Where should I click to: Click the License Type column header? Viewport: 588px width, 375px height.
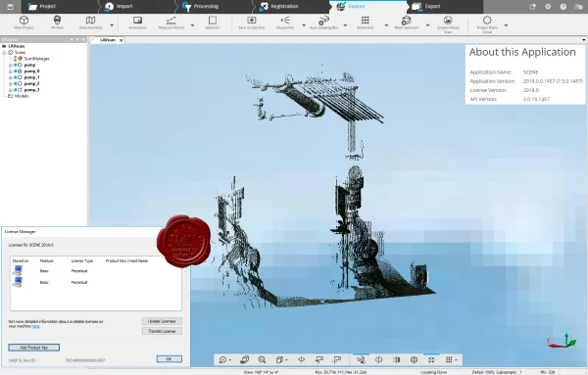coord(82,260)
